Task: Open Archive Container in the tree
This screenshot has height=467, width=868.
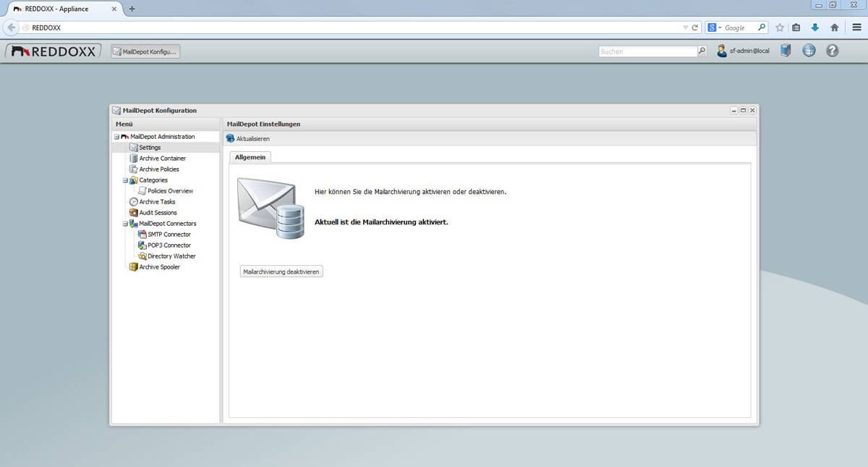Action: point(163,159)
